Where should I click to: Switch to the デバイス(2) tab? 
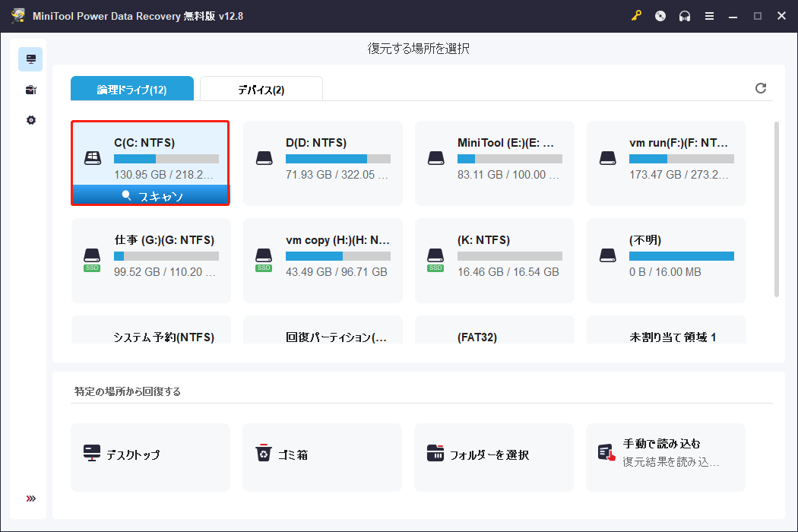(x=261, y=88)
